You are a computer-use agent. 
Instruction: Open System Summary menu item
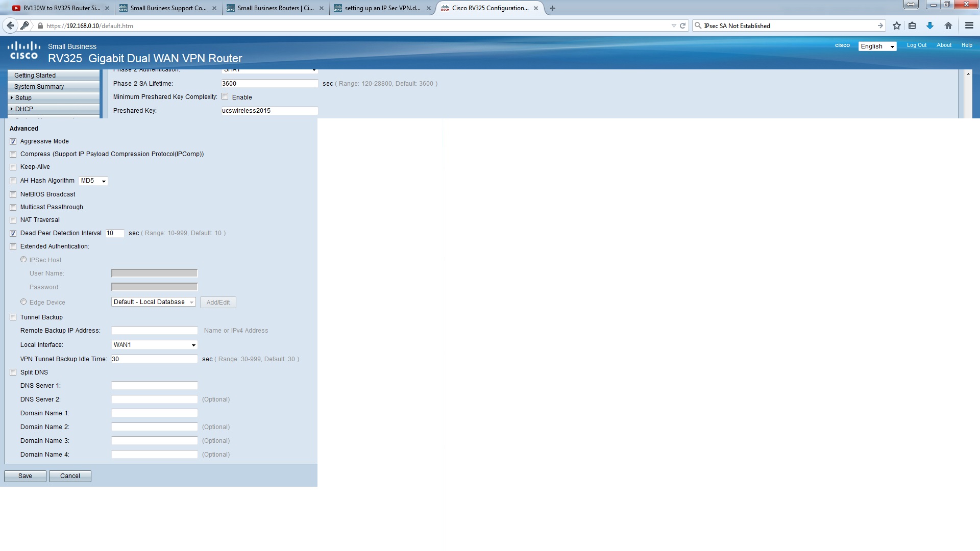coord(54,86)
